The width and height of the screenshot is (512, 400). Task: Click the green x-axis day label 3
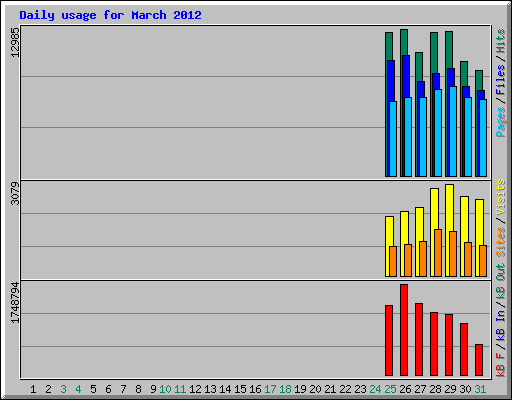tap(63, 389)
